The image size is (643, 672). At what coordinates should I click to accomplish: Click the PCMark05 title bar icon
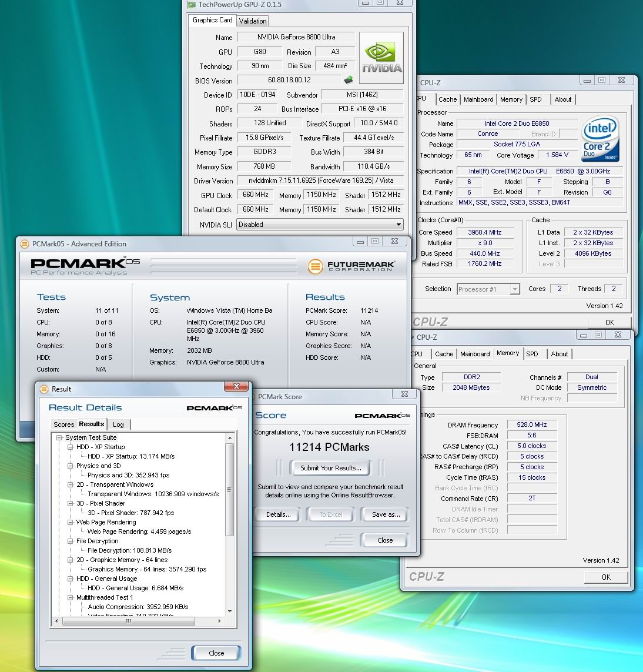(25, 244)
